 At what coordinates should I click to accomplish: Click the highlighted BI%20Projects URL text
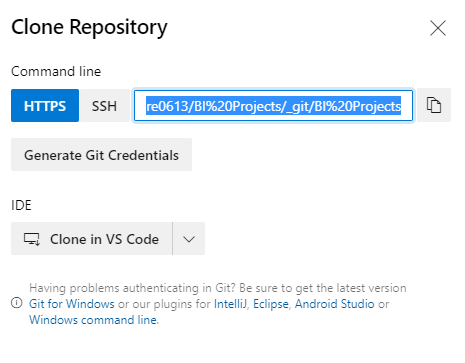[x=273, y=106]
